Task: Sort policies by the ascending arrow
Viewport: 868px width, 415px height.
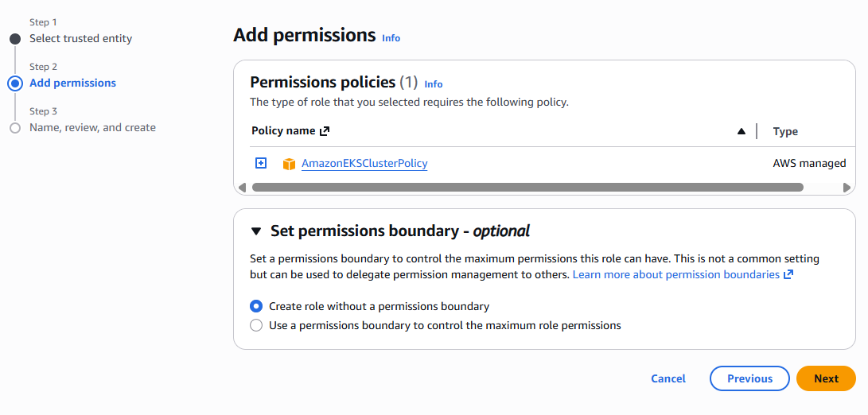Action: 741,131
